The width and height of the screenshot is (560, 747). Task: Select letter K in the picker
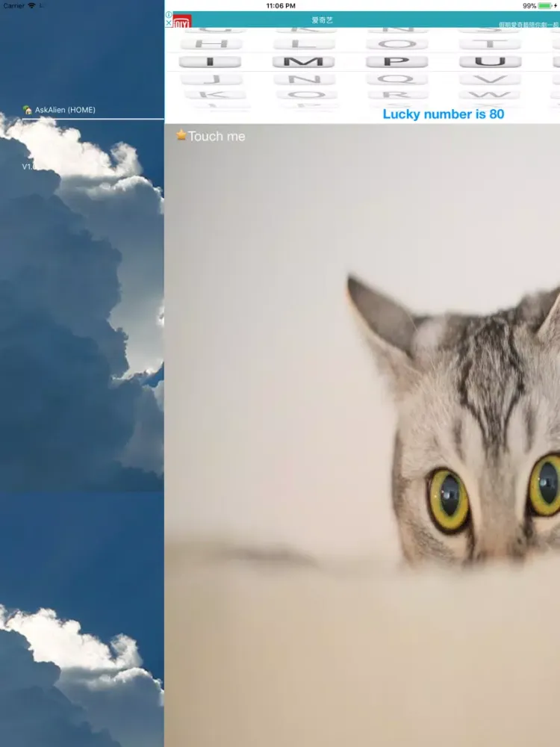tap(215, 95)
